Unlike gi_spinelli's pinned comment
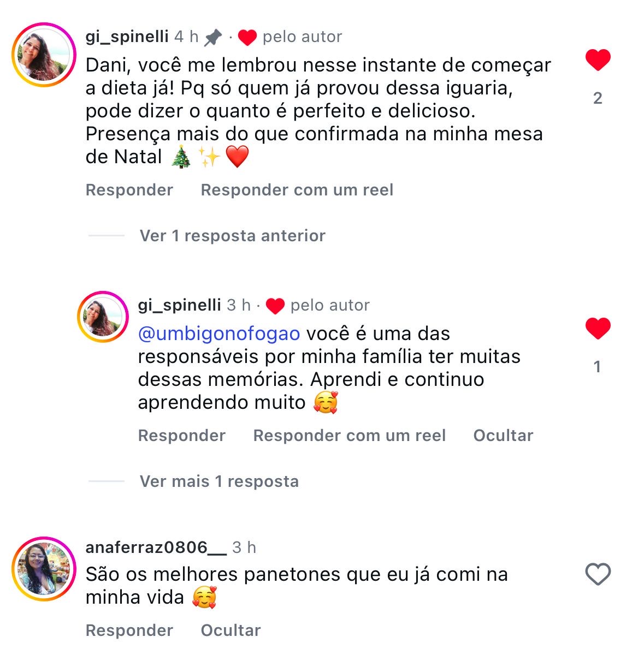The image size is (644, 655). coord(598,59)
